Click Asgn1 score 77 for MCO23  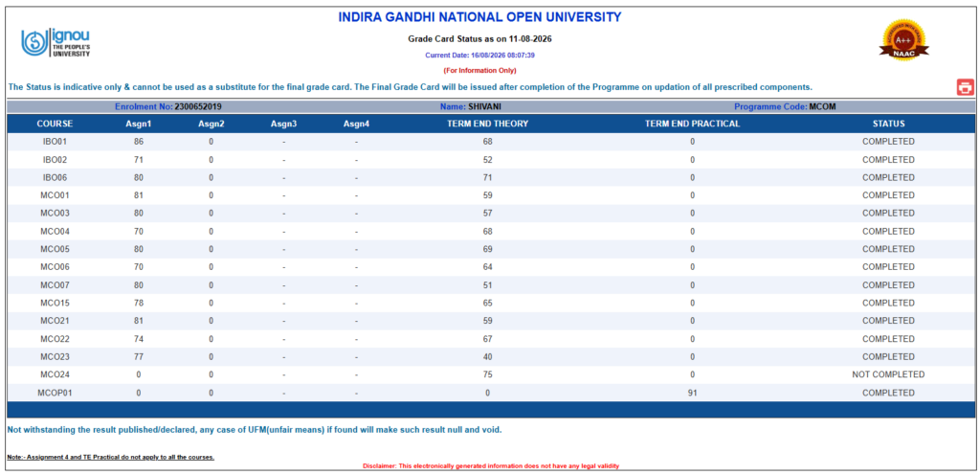(x=138, y=357)
